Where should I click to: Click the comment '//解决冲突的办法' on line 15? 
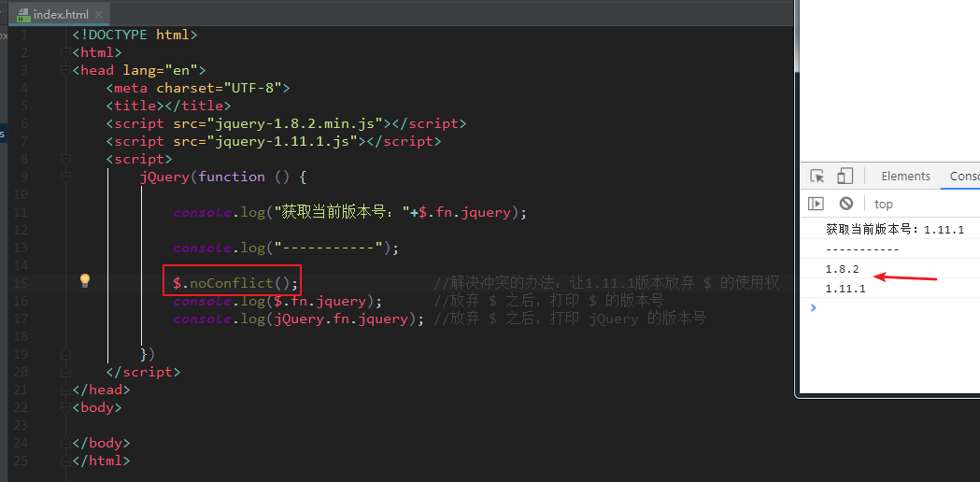[607, 283]
